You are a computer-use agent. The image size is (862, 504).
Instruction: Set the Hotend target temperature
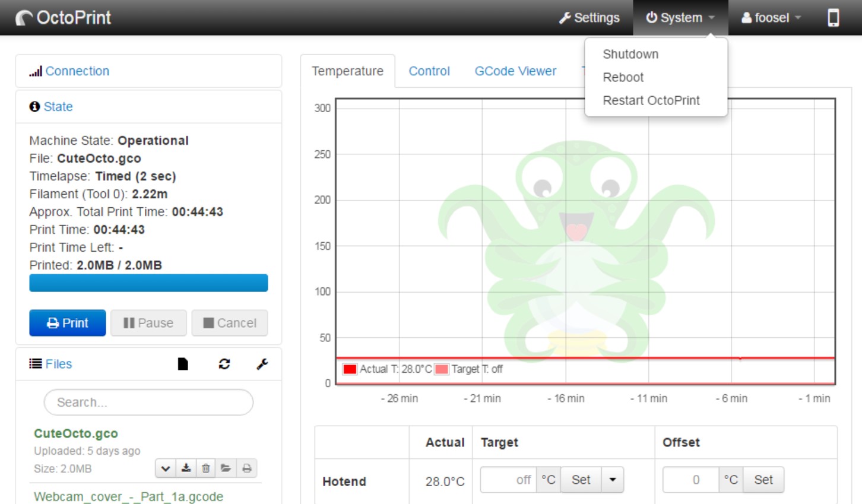pos(581,480)
